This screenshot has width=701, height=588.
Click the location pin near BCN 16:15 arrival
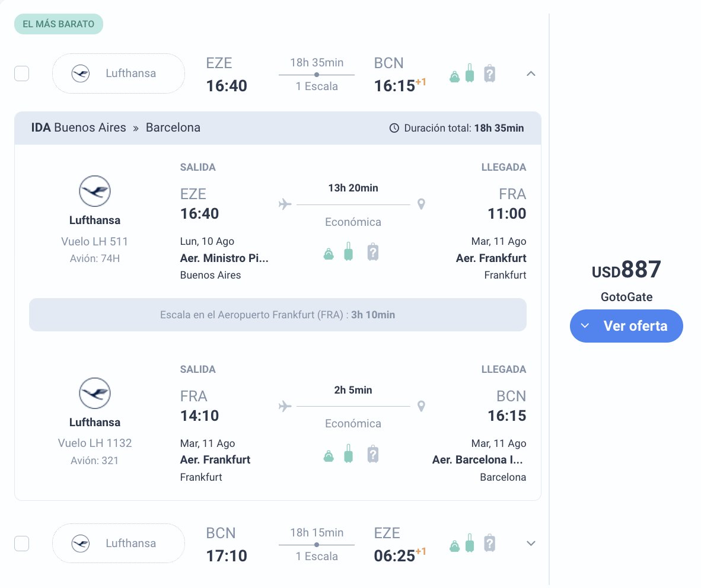421,406
